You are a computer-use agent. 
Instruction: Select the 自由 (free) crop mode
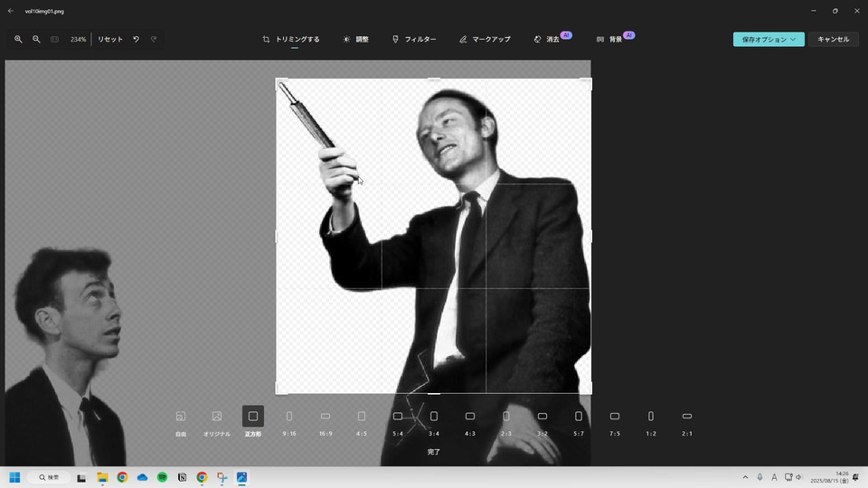tap(181, 417)
